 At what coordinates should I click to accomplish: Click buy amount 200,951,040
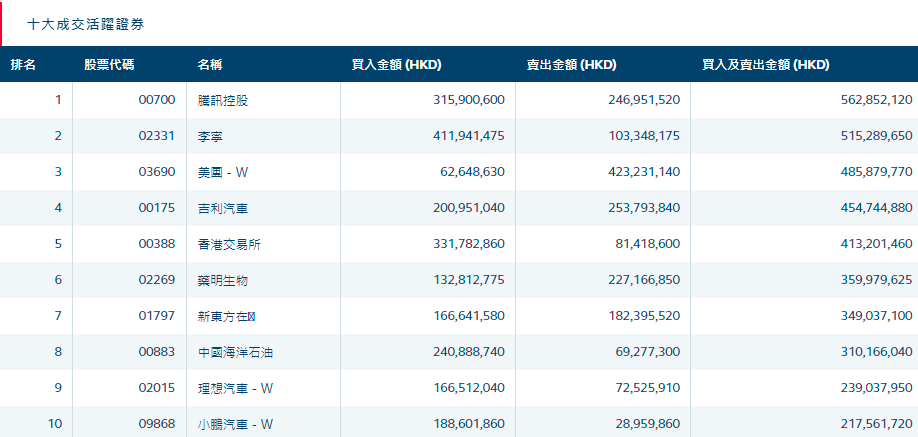coord(469,208)
